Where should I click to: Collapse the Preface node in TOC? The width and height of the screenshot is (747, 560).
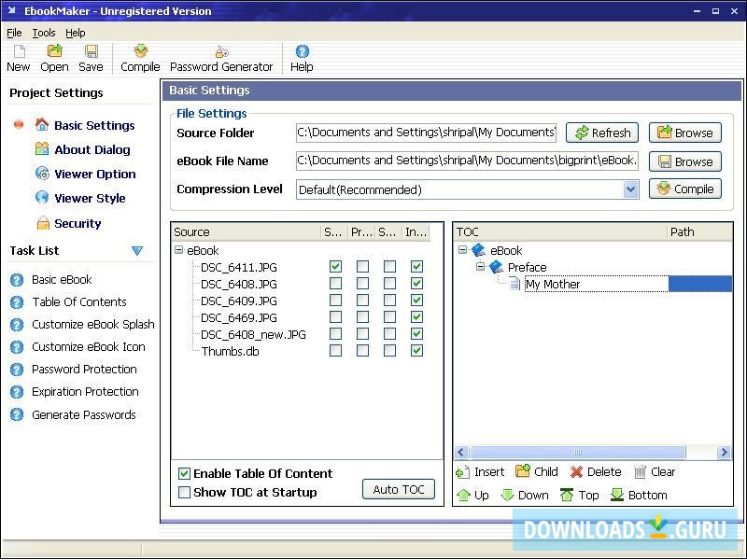pos(480,266)
